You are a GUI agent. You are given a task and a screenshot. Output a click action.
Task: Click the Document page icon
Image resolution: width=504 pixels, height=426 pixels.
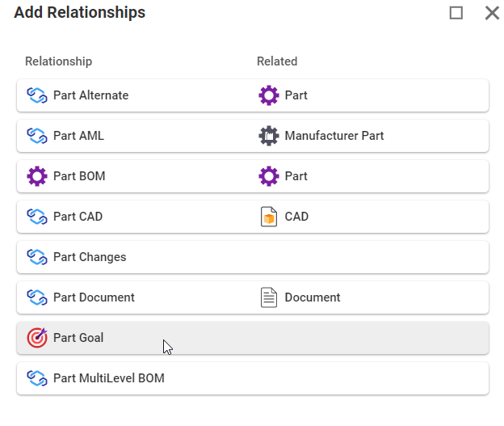click(x=268, y=297)
